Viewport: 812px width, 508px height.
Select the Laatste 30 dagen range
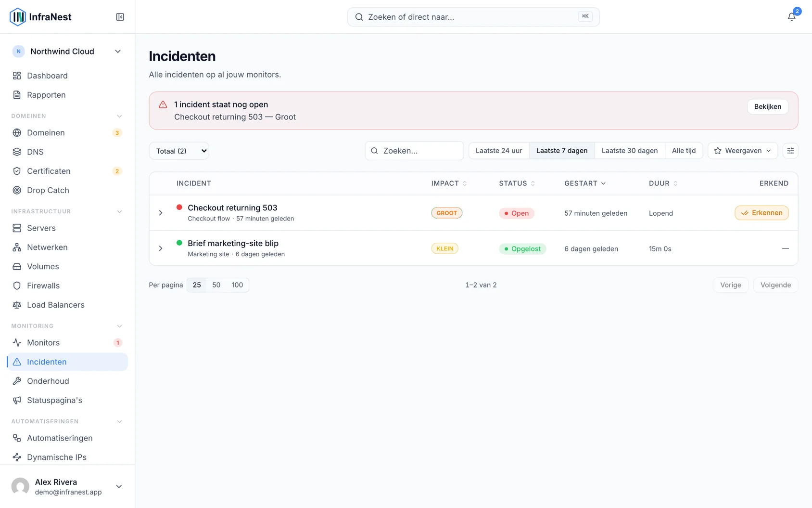point(630,151)
